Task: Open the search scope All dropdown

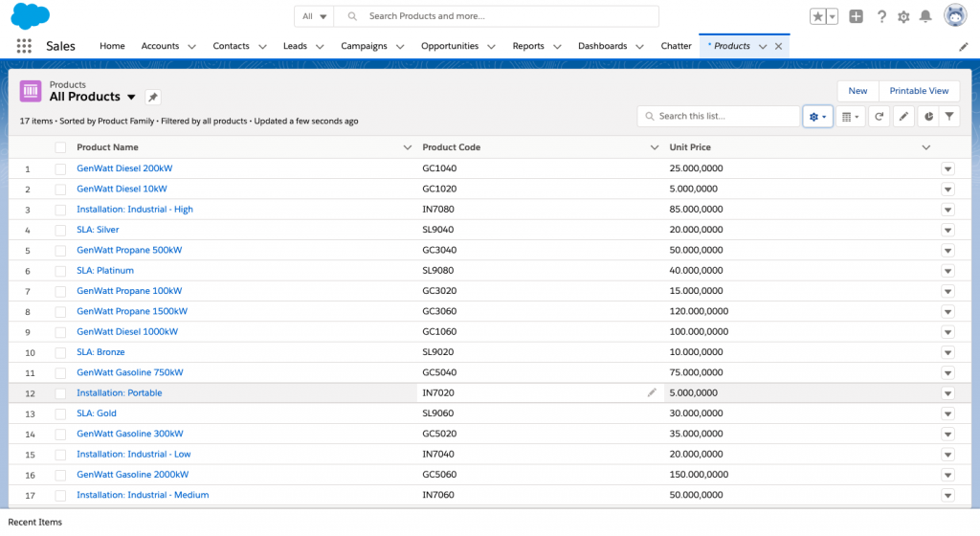Action: pyautogui.click(x=314, y=16)
